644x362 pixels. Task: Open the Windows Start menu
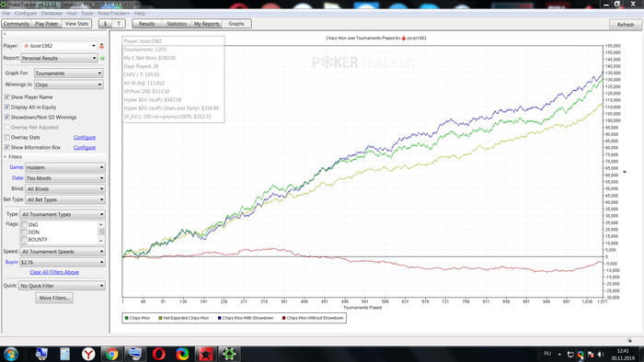[11, 354]
